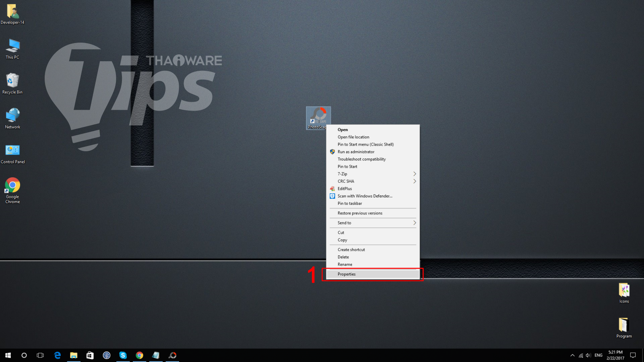644x362 pixels.
Task: Click the round tree-emblem taskbar icon
Action: click(107, 355)
